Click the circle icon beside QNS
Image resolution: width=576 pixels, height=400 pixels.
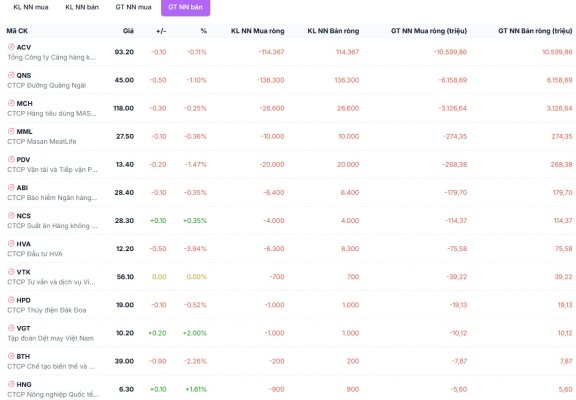[x=11, y=75]
